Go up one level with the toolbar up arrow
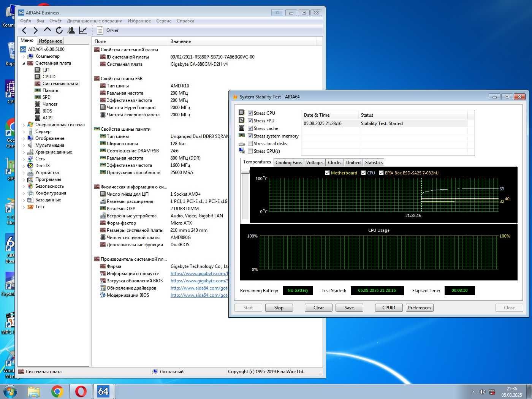The height and width of the screenshot is (399, 532). [x=47, y=30]
